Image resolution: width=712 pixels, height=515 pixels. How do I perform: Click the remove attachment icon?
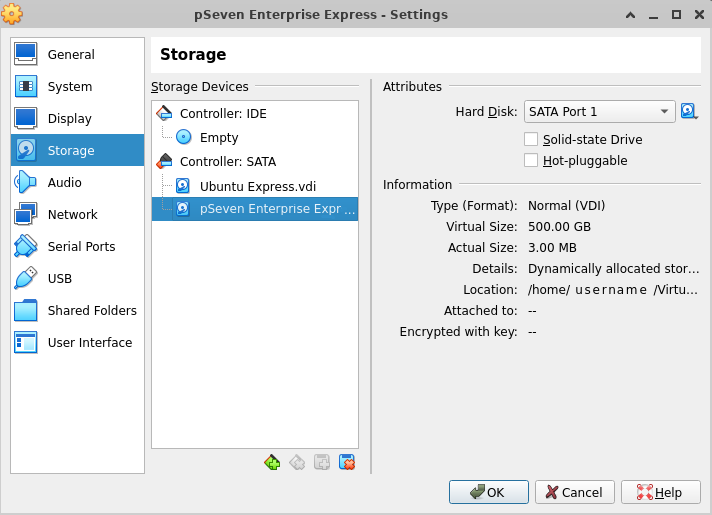click(x=347, y=462)
